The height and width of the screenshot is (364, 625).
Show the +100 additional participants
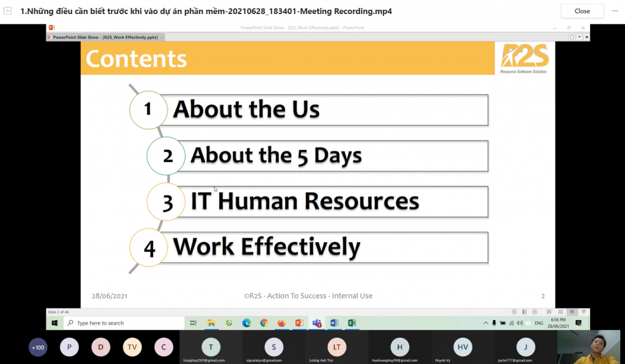point(38,348)
